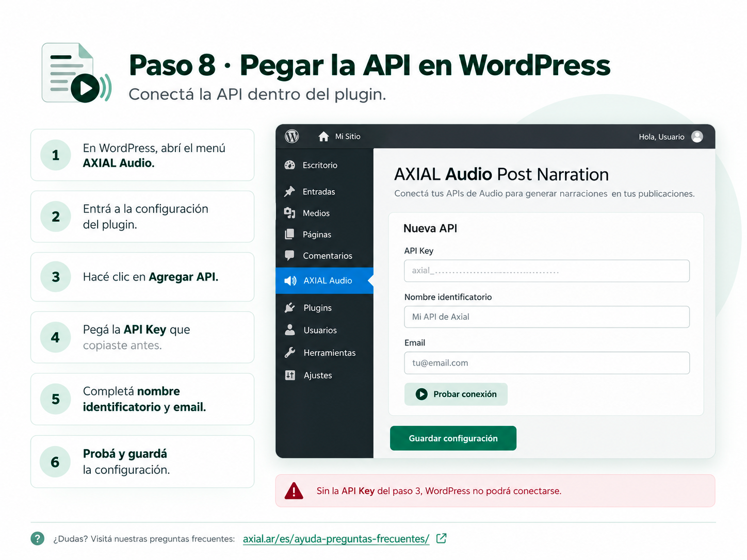The width and height of the screenshot is (747, 560).
Task: Click the AXIAL Audio speaker icon
Action: point(290,281)
